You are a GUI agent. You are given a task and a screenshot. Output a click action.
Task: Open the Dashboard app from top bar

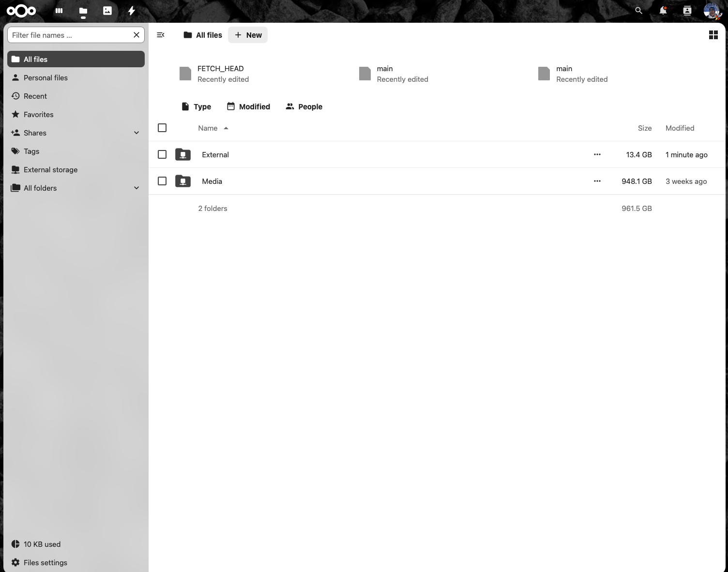point(59,11)
